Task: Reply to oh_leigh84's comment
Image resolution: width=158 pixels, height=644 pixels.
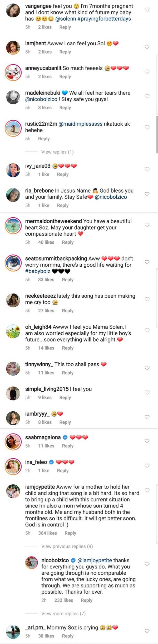Action: click(x=68, y=348)
